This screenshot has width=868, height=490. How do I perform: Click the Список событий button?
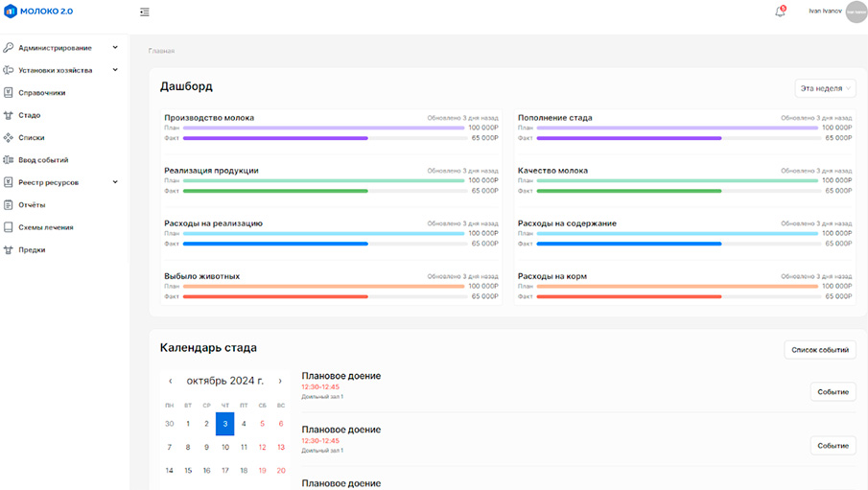click(x=820, y=350)
